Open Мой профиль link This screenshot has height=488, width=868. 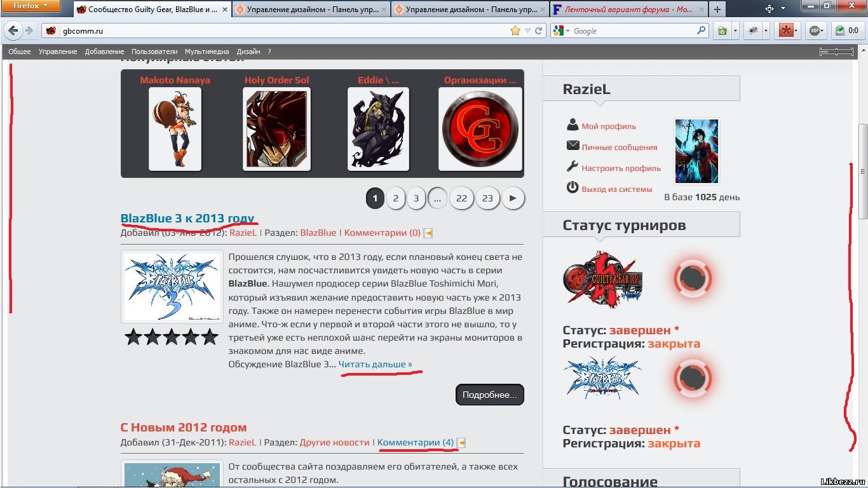point(609,126)
